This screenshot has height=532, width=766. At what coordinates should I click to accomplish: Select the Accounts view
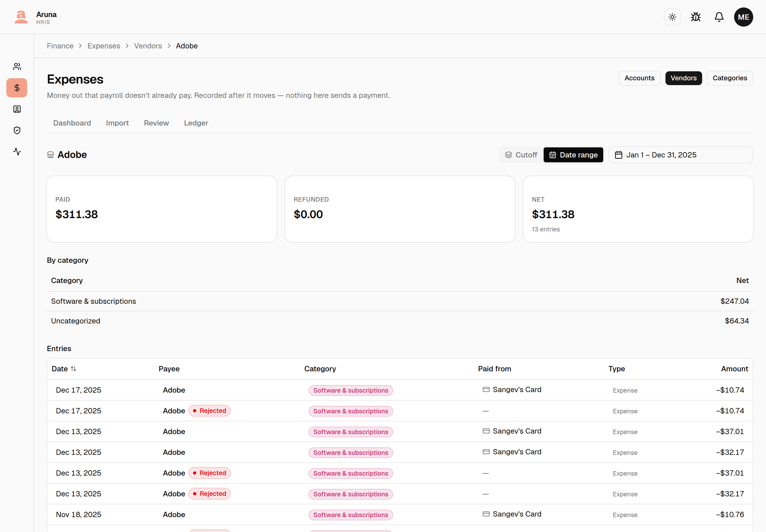pyautogui.click(x=639, y=78)
